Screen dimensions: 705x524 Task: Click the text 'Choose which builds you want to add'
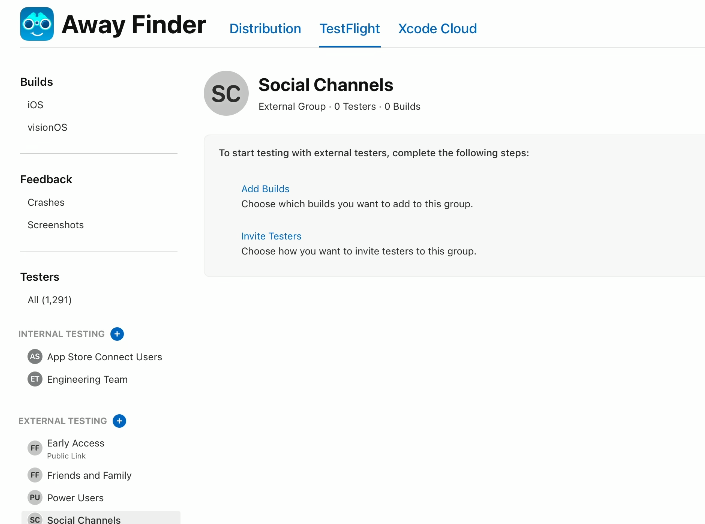tap(357, 204)
